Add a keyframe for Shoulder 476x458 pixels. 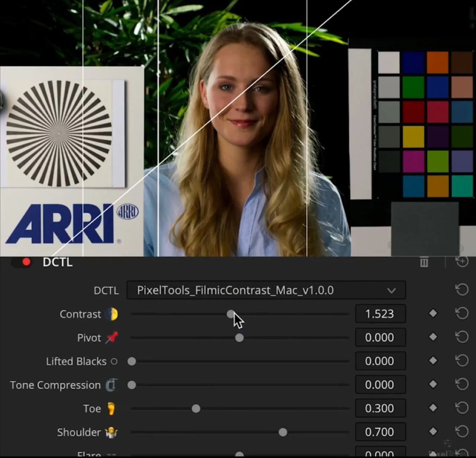pos(433,432)
